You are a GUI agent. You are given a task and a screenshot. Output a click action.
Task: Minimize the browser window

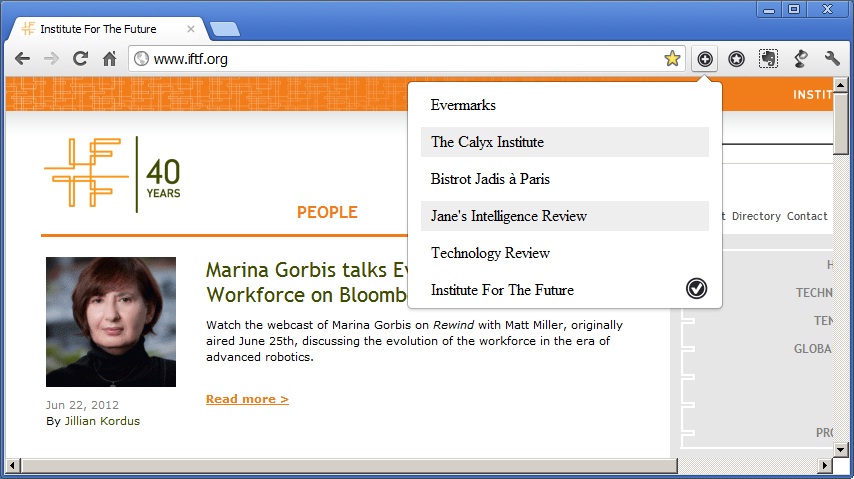click(769, 9)
